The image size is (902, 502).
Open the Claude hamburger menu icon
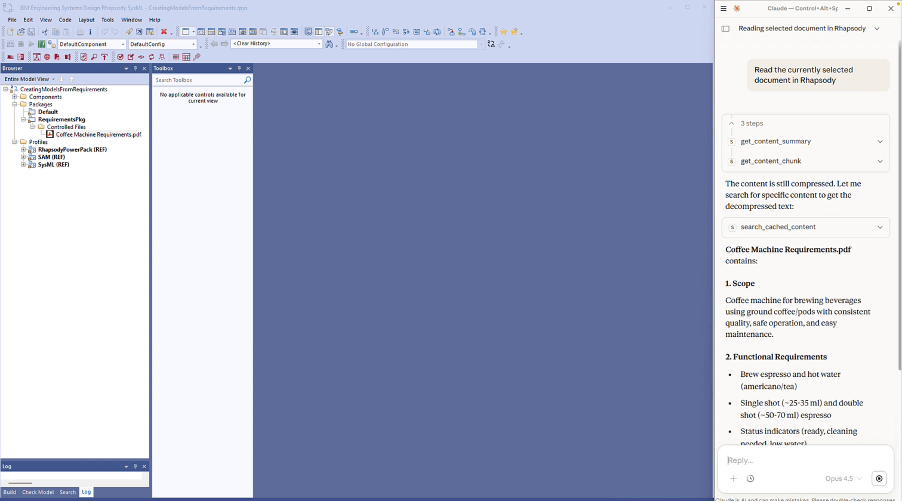coord(724,9)
